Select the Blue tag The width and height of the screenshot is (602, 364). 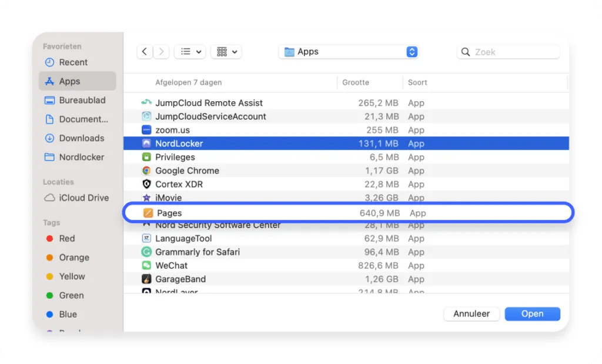coord(77,315)
